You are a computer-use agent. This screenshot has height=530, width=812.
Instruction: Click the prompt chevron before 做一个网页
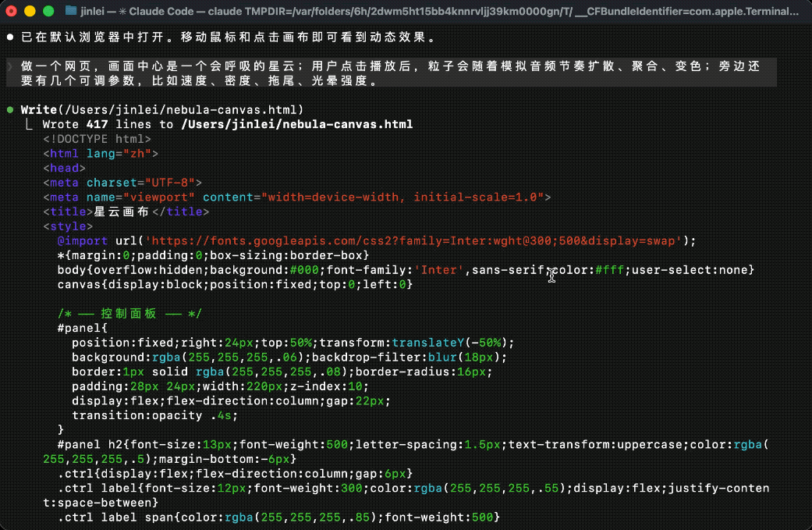pyautogui.click(x=10, y=66)
